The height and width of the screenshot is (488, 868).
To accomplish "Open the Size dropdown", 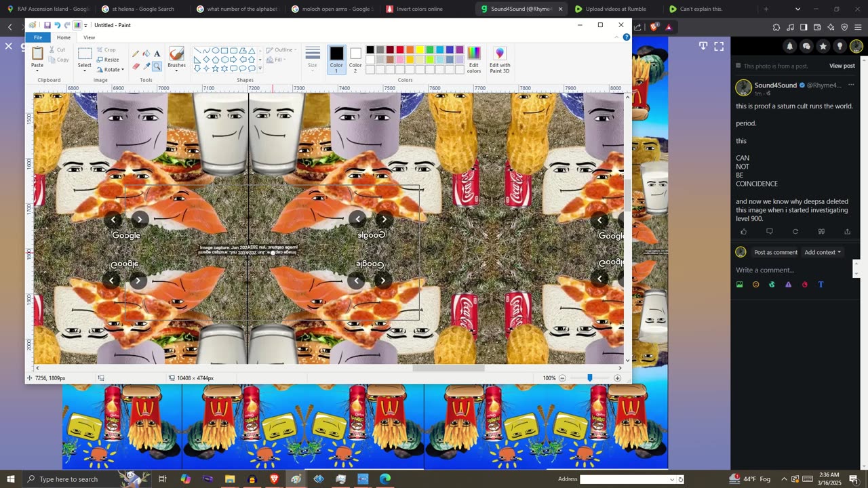I will click(x=313, y=60).
